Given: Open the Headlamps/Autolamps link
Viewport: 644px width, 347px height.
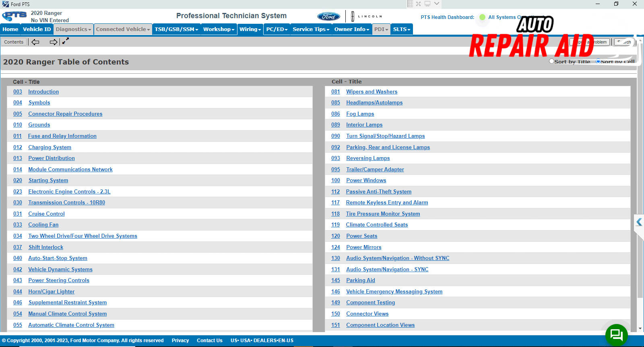Looking at the screenshot, I should pyautogui.click(x=374, y=103).
